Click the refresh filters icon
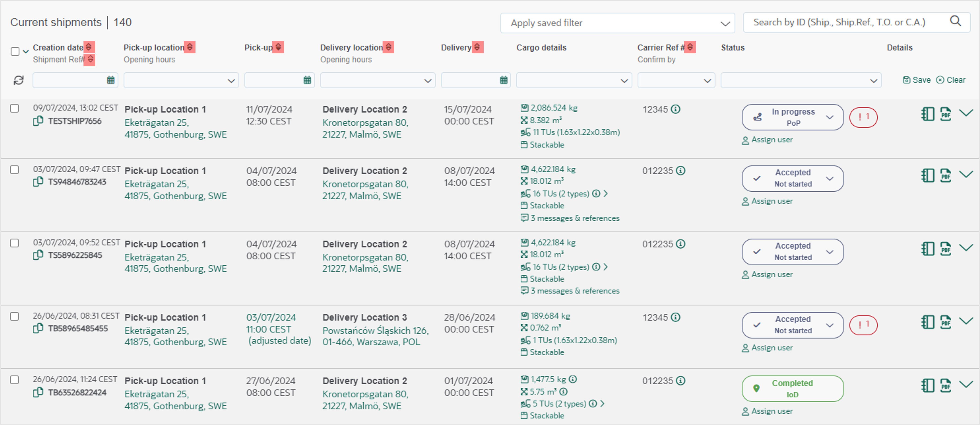Screen dimensions: 980x425 click(19, 80)
